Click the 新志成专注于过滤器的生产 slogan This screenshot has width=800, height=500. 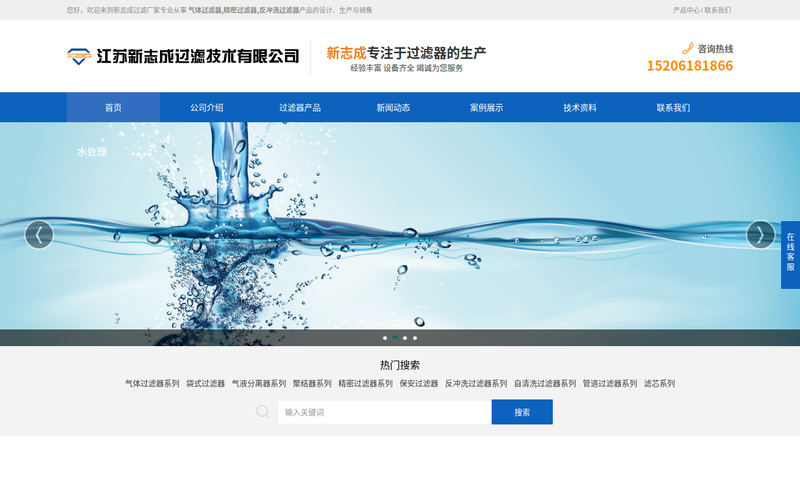406,53
